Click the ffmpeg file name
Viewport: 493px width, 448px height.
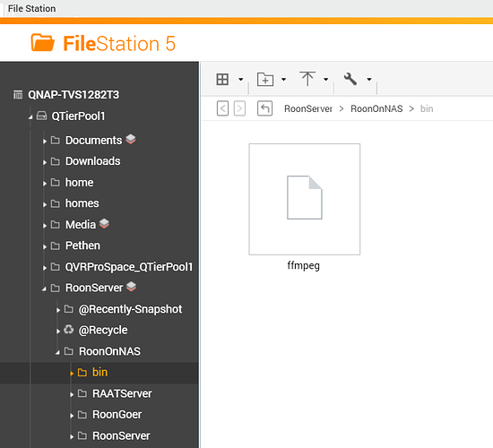[x=303, y=265]
